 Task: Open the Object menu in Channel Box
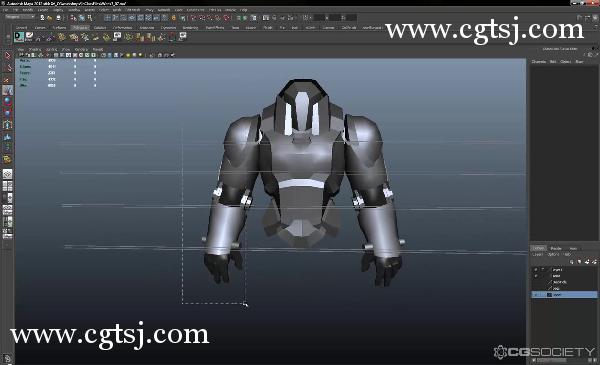(566, 62)
